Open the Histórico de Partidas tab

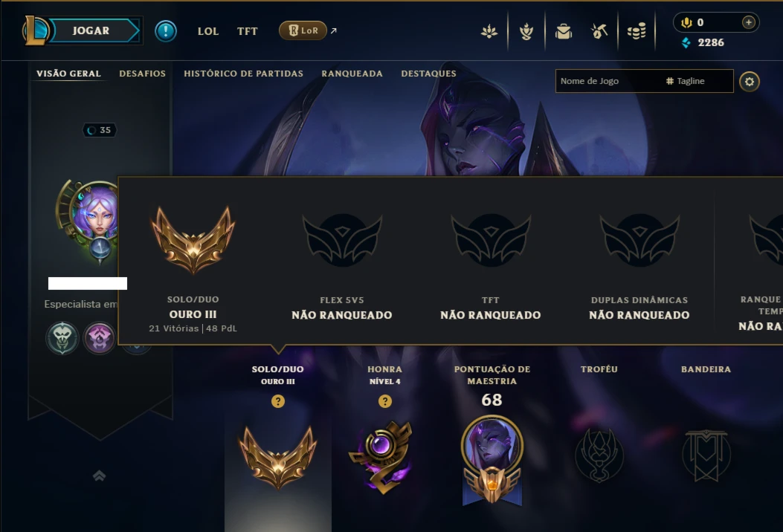point(244,74)
